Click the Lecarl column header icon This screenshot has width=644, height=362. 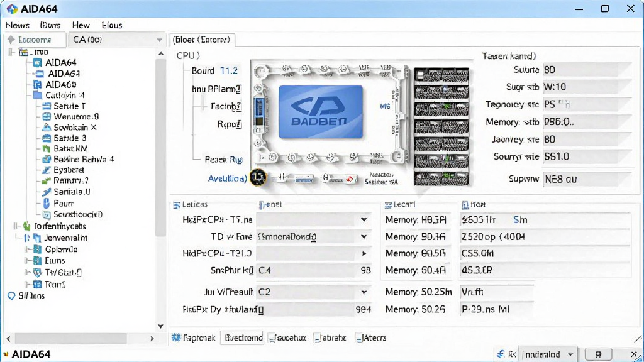388,205
